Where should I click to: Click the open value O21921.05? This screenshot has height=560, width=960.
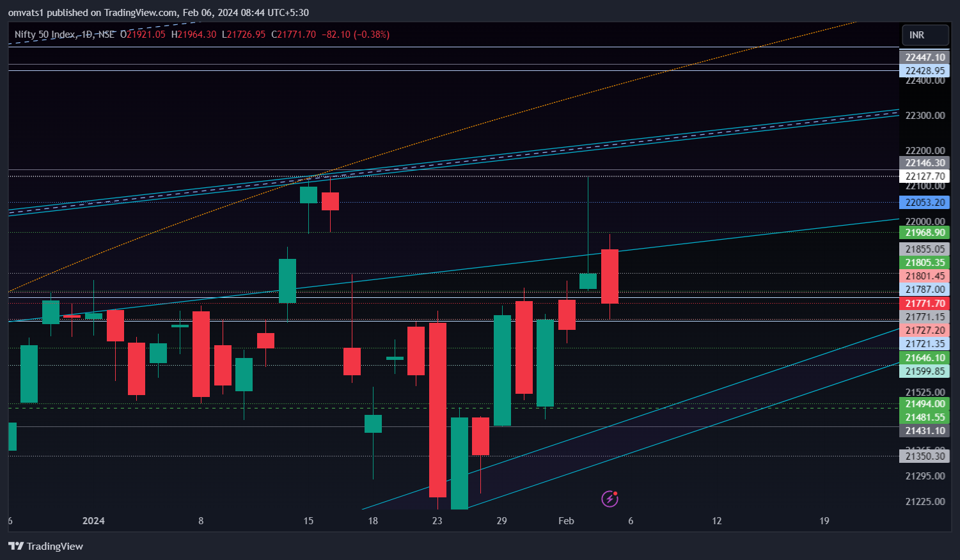(143, 35)
